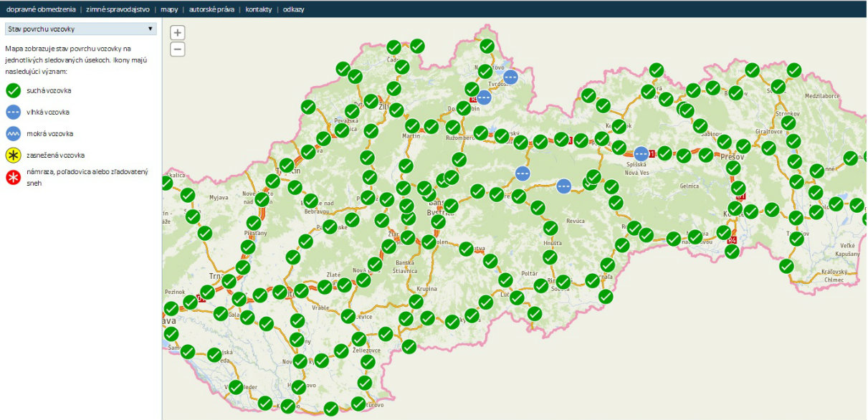Click the yellow 'zasnežená vozovka' legend icon
The image size is (868, 420).
pyautogui.click(x=14, y=155)
